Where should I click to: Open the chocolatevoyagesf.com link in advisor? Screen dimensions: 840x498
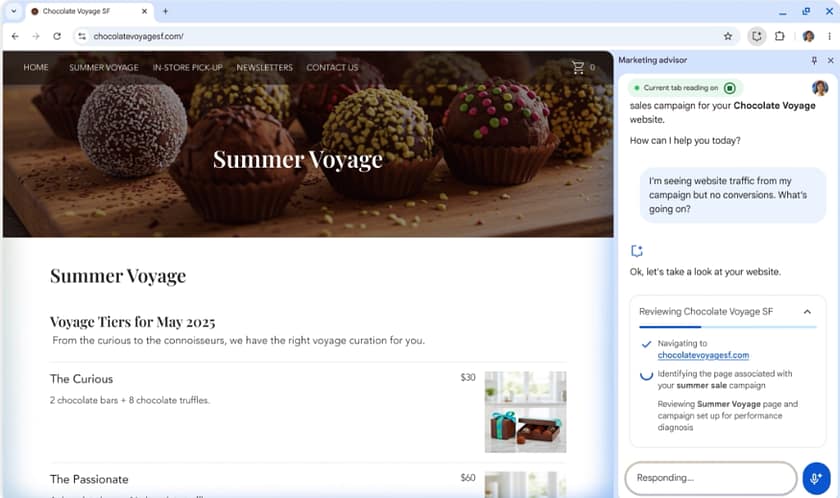[703, 355]
